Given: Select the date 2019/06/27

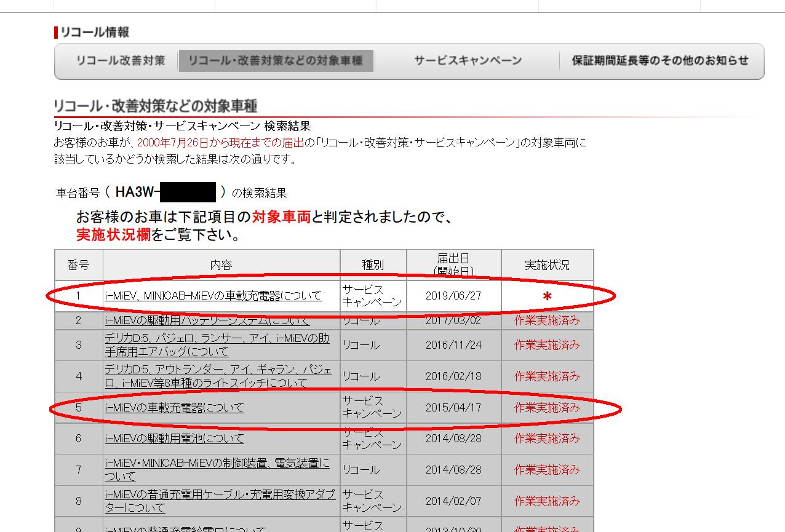Looking at the screenshot, I should pos(453,296).
